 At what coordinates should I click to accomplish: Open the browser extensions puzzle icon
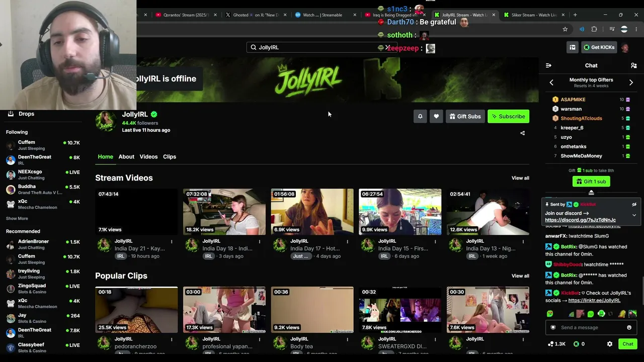coord(594,29)
